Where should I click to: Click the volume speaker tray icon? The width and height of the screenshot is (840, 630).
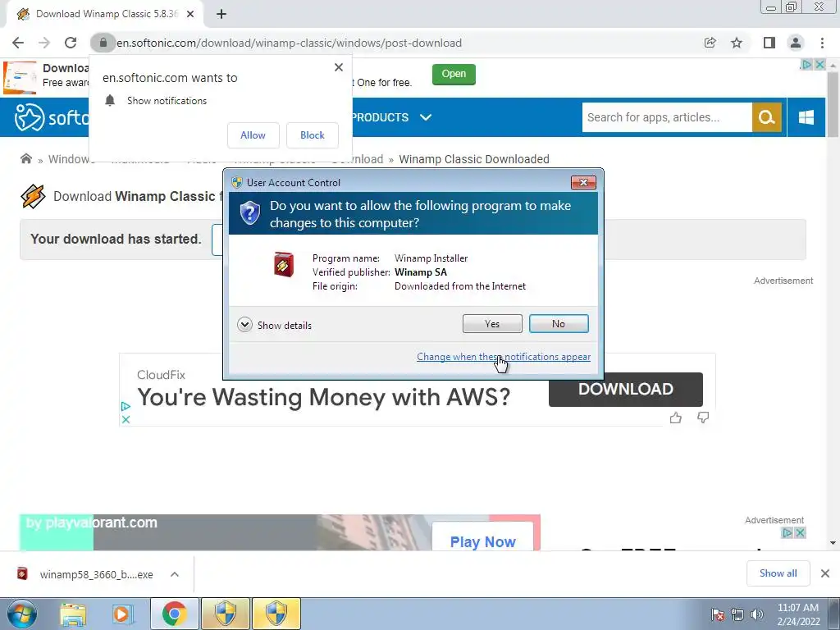click(x=757, y=614)
